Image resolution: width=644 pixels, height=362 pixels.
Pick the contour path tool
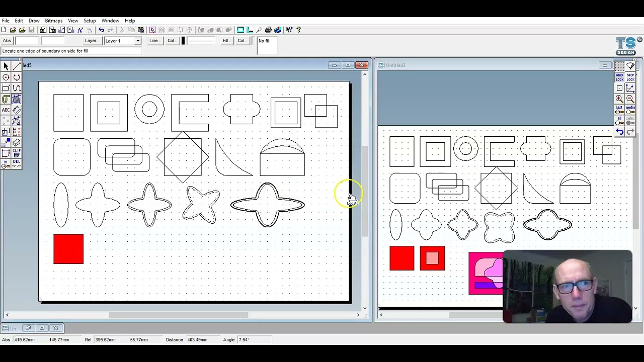click(x=6, y=99)
